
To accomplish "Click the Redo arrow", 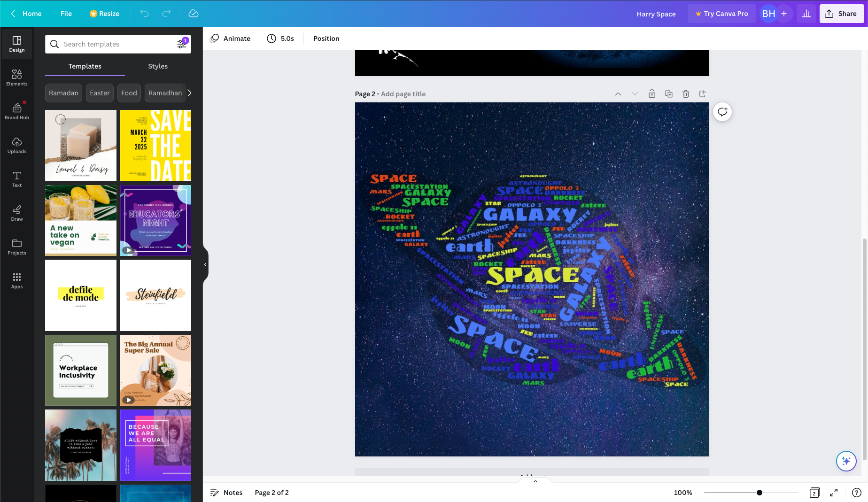I will point(166,14).
